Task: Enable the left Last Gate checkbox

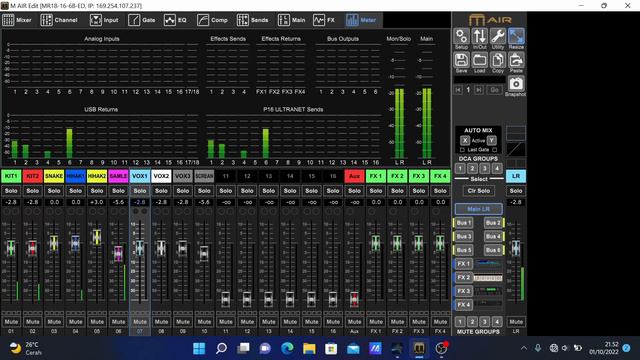Action: [x=462, y=150]
